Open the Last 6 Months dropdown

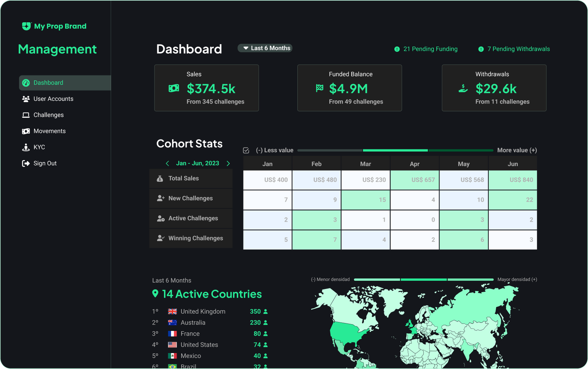[x=265, y=48]
